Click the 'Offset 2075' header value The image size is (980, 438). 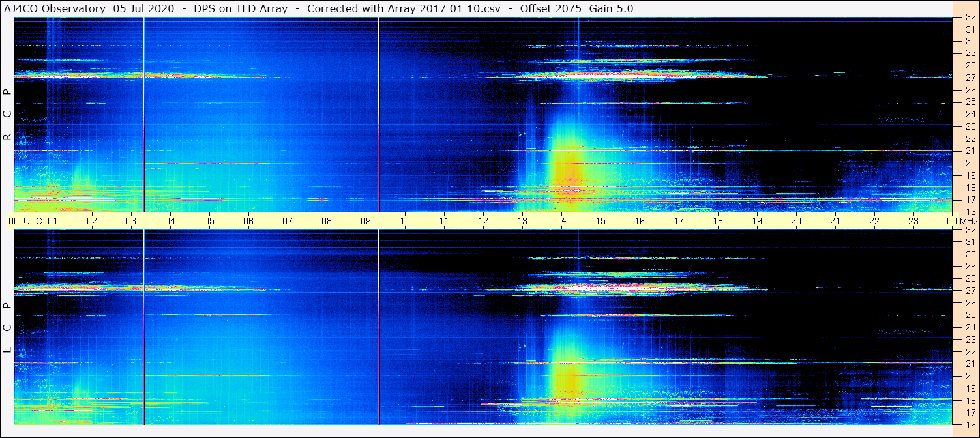(550, 8)
